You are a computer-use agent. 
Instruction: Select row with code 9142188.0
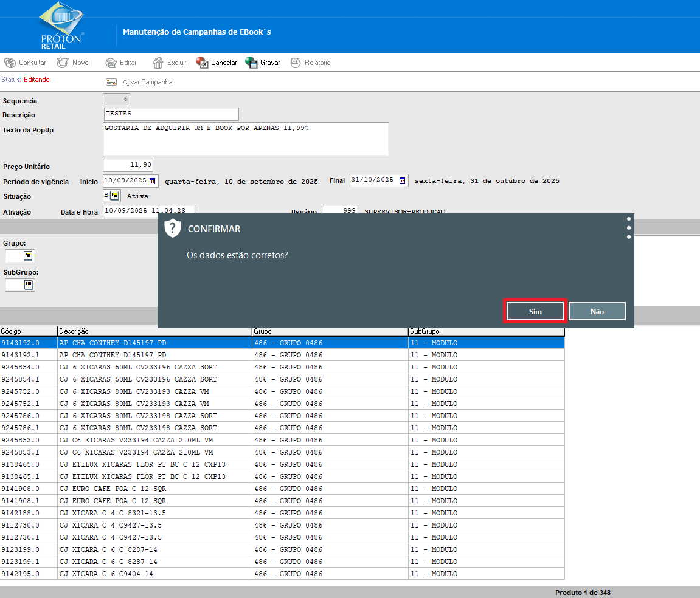[x=282, y=513]
